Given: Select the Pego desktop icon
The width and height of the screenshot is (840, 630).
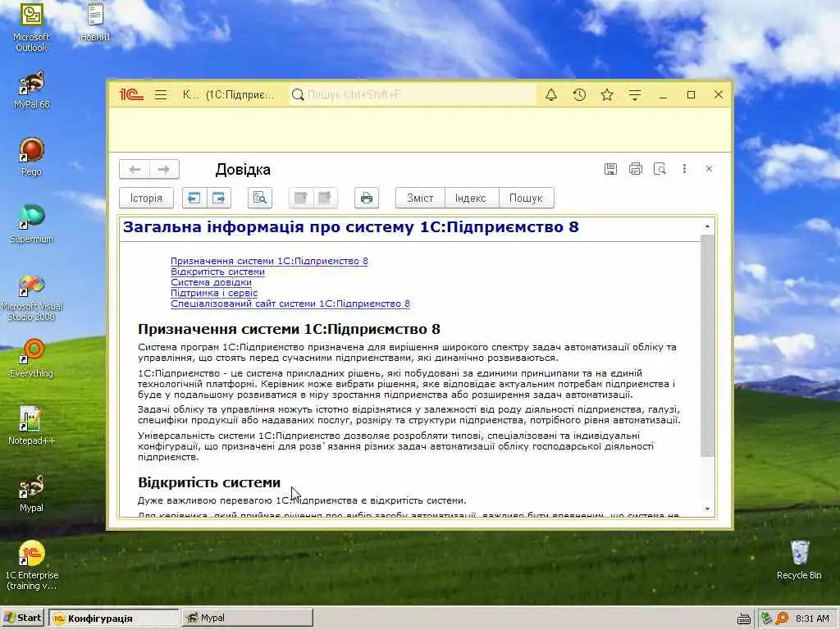Looking at the screenshot, I should click(31, 157).
